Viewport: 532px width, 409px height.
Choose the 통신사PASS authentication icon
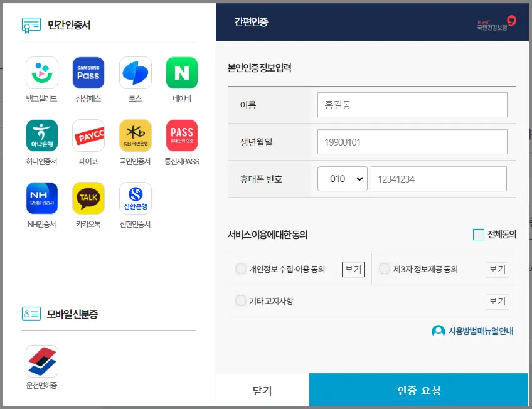tap(182, 135)
